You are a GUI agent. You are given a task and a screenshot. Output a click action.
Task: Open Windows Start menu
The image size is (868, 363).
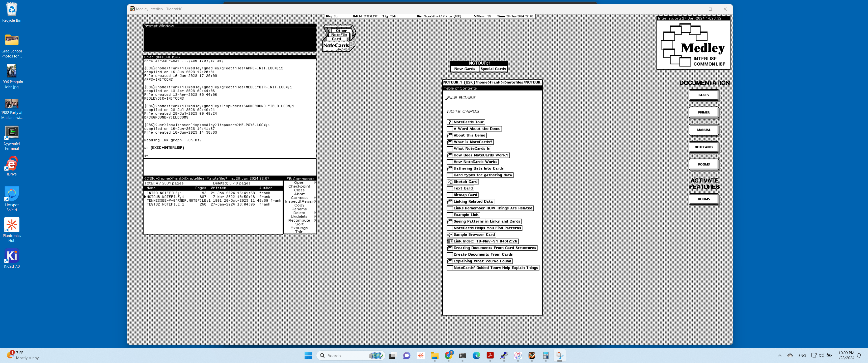(x=308, y=355)
